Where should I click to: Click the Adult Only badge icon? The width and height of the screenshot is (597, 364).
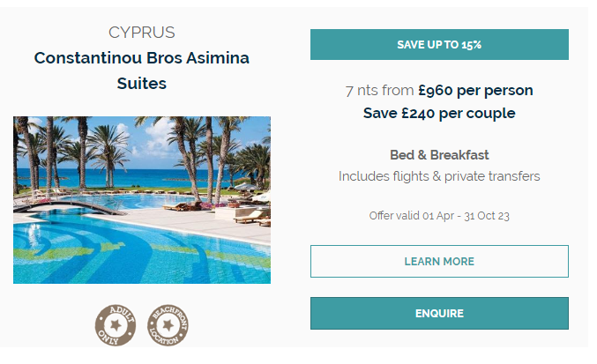point(116,324)
